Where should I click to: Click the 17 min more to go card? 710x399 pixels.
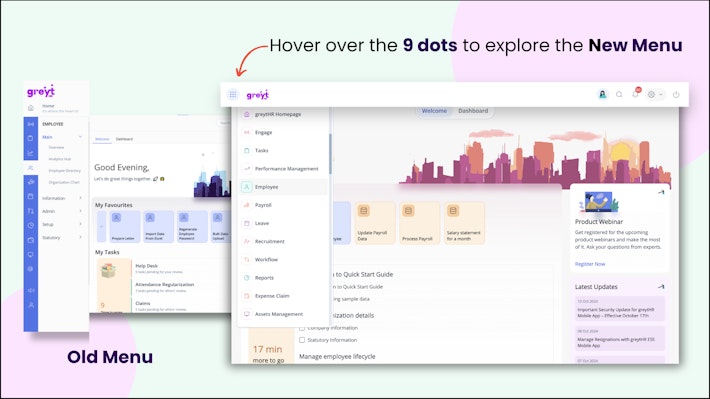click(271, 346)
